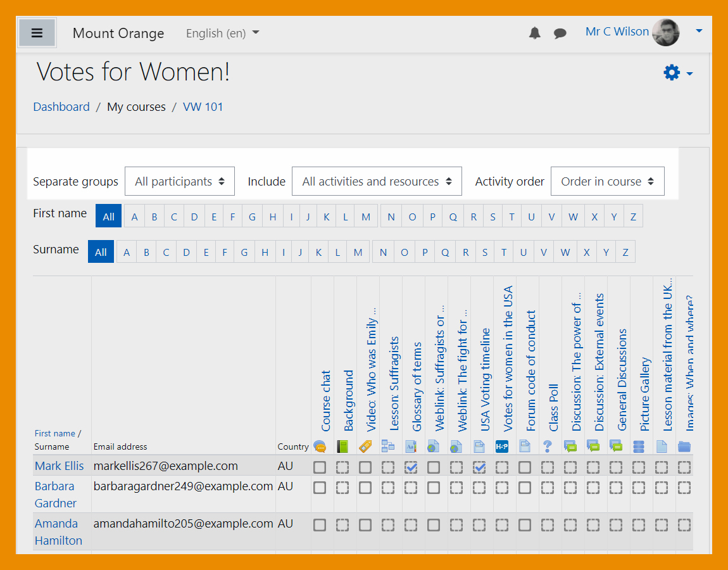Toggle Barbara Gardner Forum code of conduct checkbox
728x570 pixels.
[525, 488]
